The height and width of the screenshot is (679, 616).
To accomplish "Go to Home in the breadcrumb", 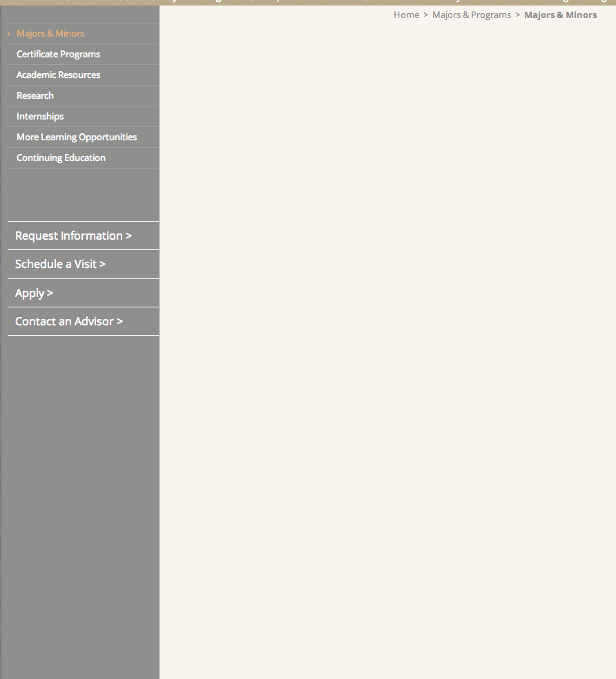I will coord(406,15).
